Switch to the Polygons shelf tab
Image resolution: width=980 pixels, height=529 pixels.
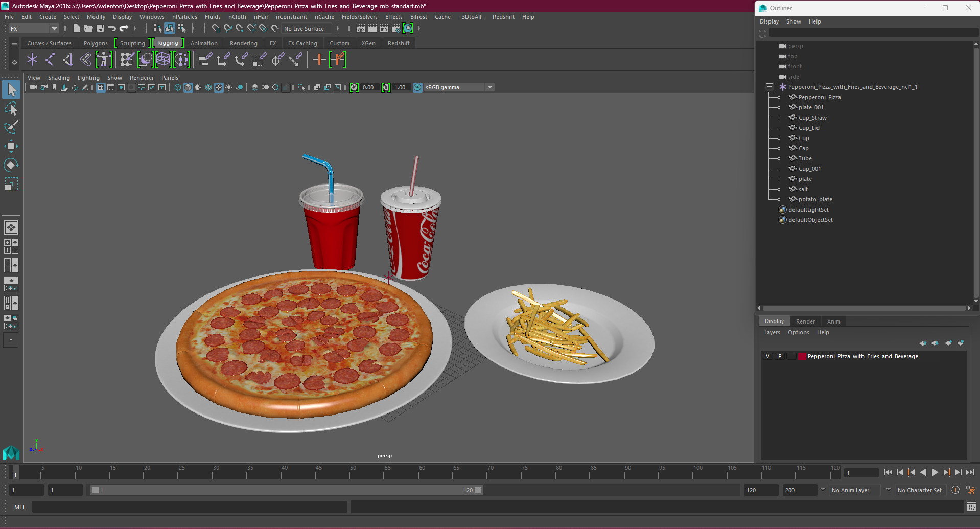tap(96, 43)
